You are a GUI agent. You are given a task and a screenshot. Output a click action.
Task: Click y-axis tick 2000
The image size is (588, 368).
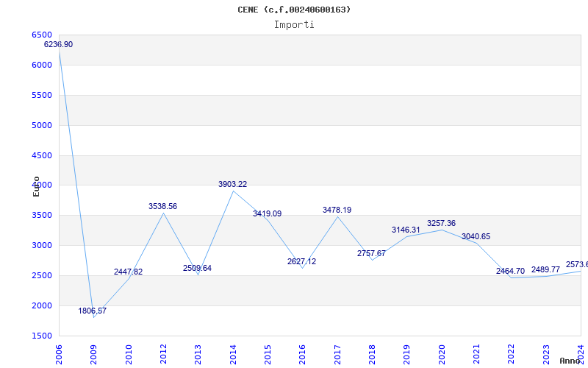pos(42,305)
